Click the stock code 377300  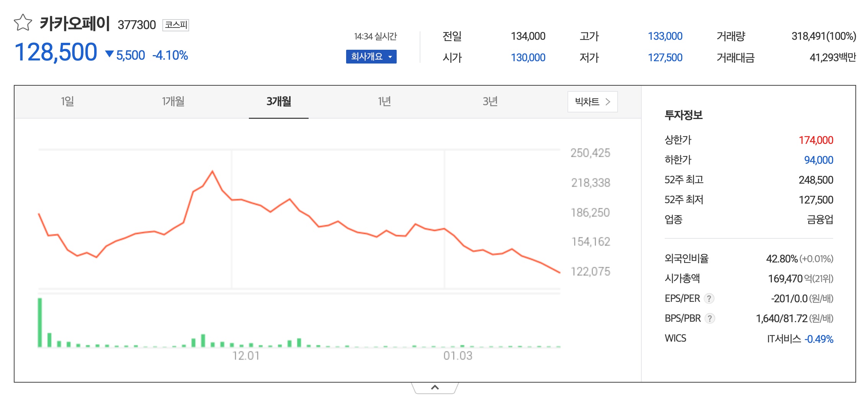[137, 25]
